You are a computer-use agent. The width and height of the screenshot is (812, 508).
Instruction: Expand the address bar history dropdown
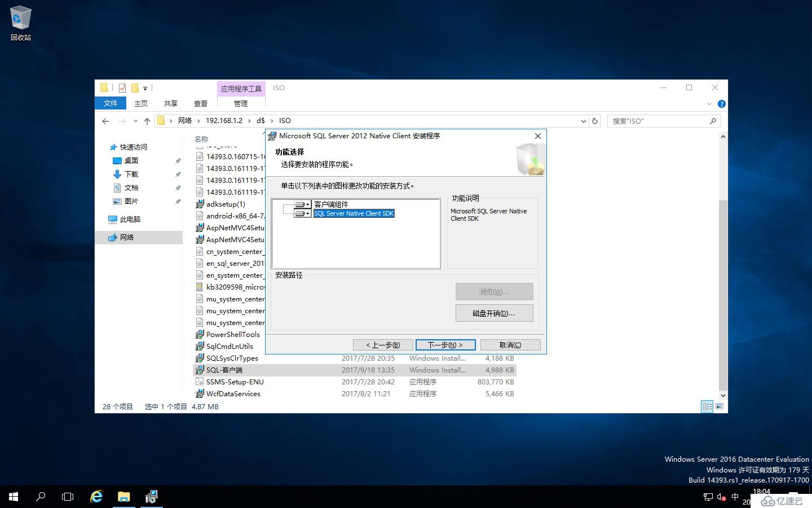pos(584,121)
